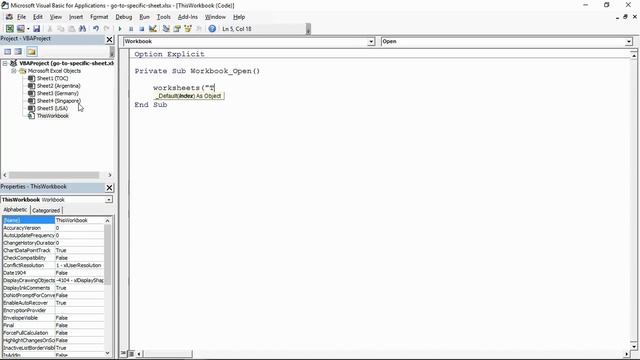The image size is (640, 360).
Task: Click the Date1904 property row
Action: [x=53, y=273]
